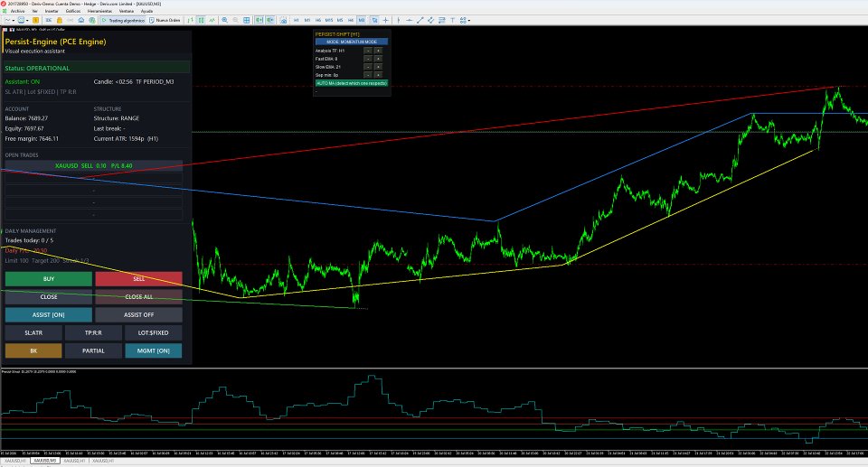The width and height of the screenshot is (868, 467).
Task: Click MODE: MOMENTUM MODE button
Action: tap(352, 42)
